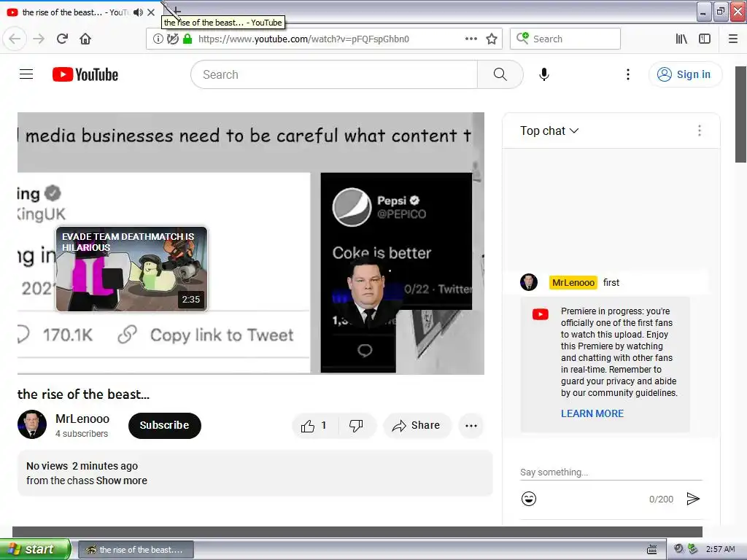
Task: Send chat message with the arrow icon
Action: (693, 499)
